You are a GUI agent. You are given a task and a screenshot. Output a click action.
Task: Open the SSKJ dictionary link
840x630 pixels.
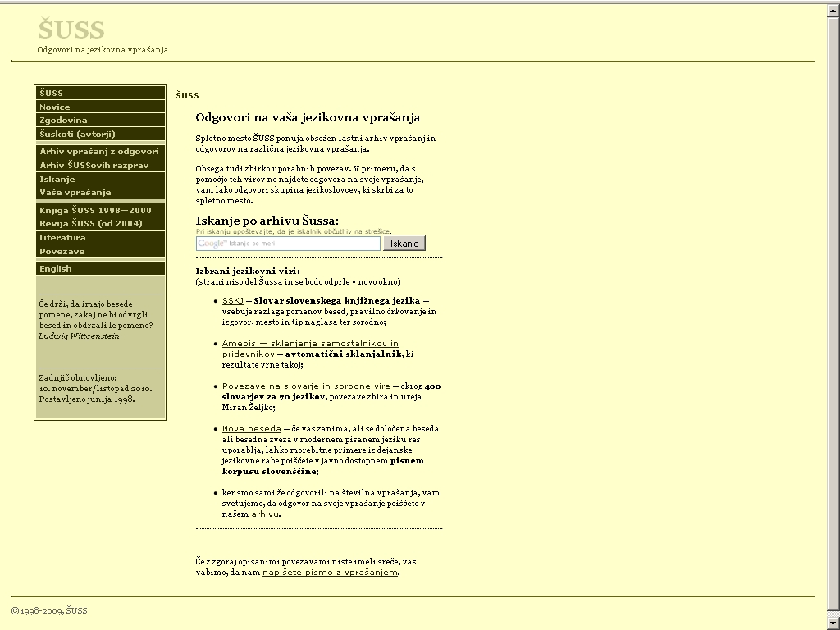pyautogui.click(x=232, y=301)
